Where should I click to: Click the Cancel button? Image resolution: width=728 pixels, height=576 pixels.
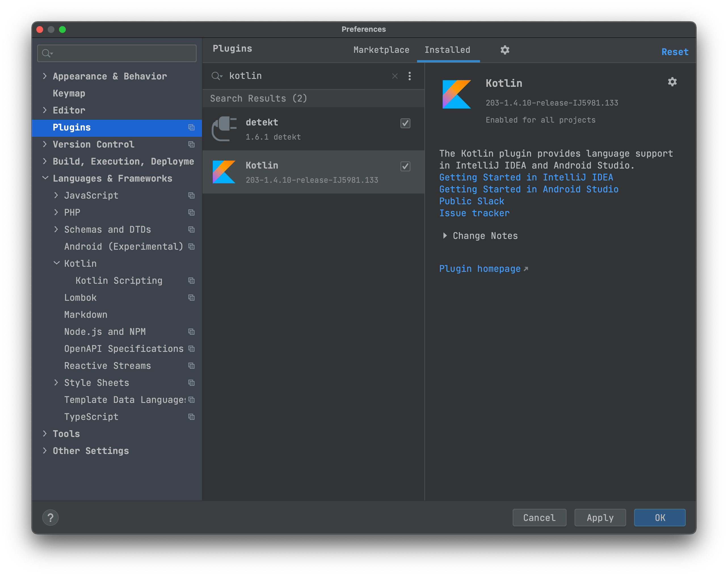[x=539, y=517]
